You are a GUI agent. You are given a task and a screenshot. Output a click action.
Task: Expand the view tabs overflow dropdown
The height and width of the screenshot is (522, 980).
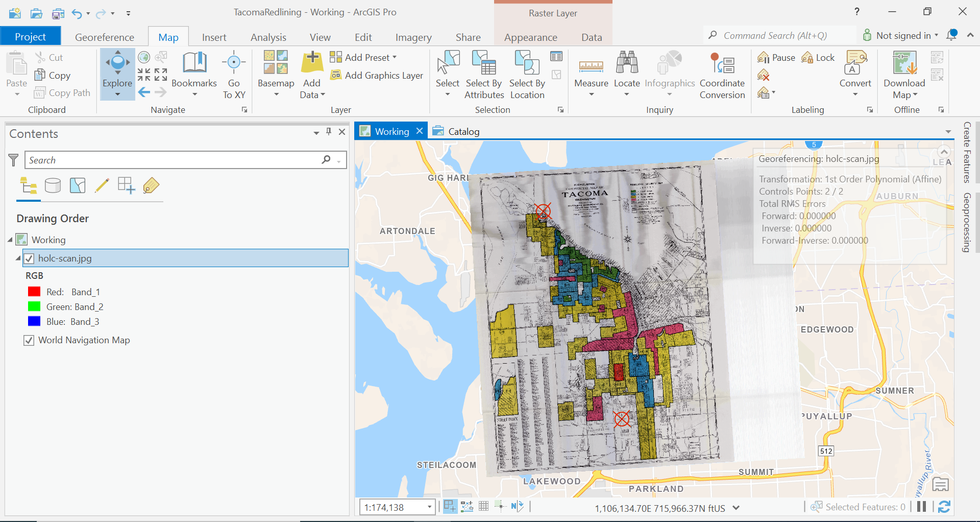pyautogui.click(x=948, y=132)
